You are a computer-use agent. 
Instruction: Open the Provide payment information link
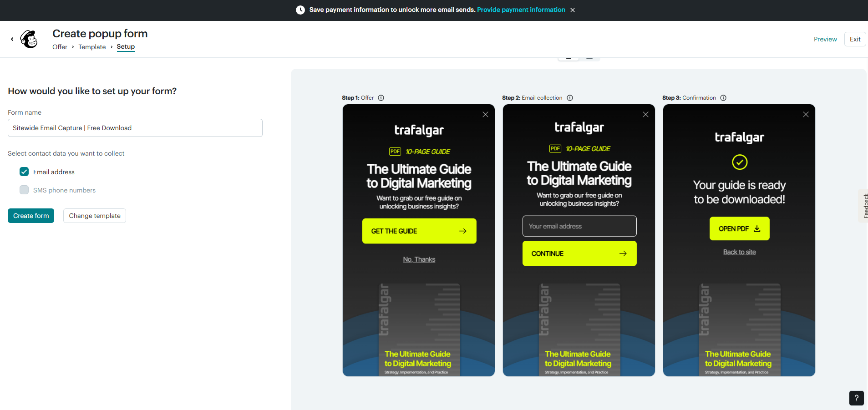click(x=521, y=10)
